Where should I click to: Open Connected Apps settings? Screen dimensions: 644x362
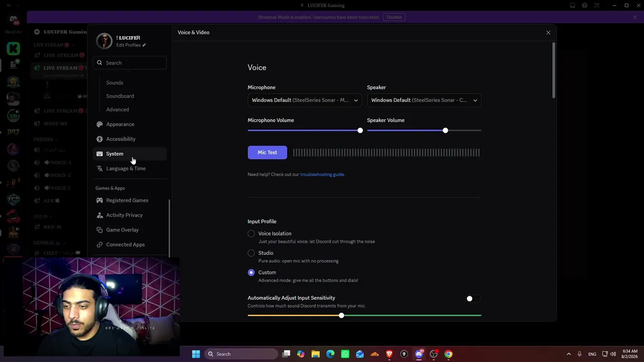[x=130, y=244]
